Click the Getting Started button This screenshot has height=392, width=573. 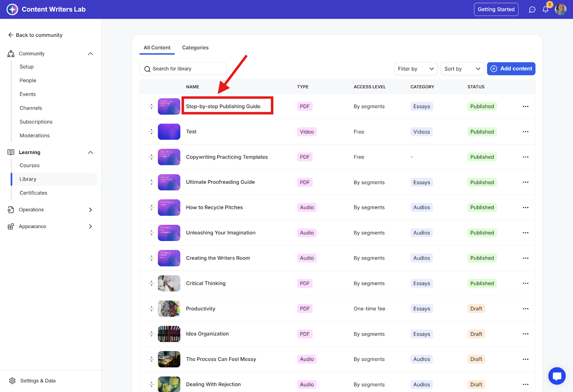point(496,9)
